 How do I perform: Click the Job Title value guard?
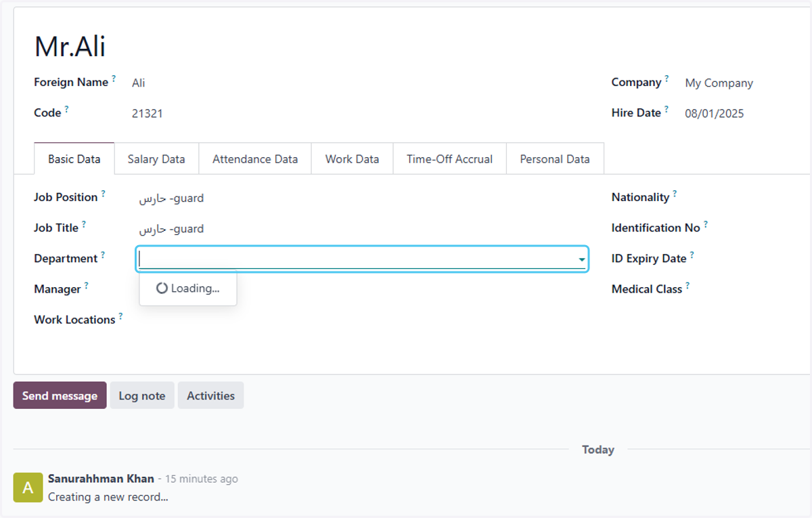(172, 229)
